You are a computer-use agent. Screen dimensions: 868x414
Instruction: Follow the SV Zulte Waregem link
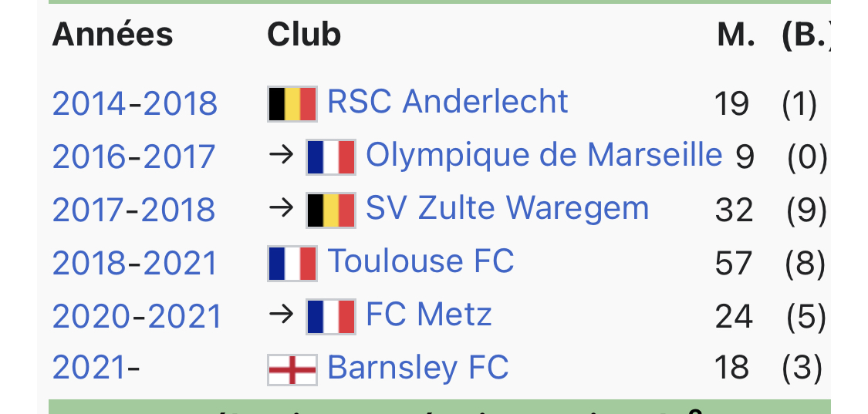click(x=507, y=208)
